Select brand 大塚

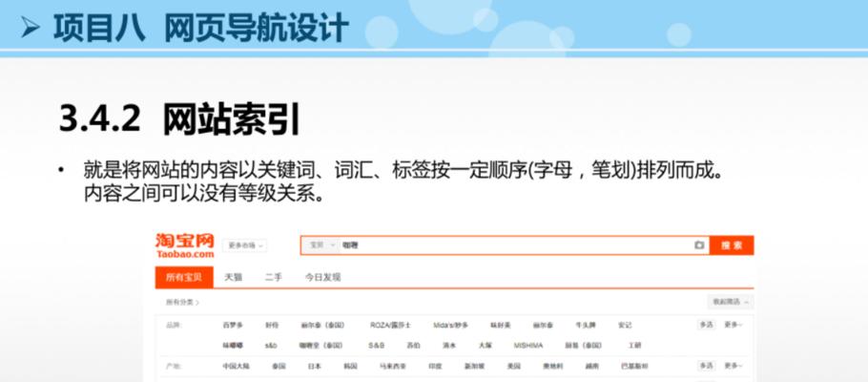click(x=485, y=346)
